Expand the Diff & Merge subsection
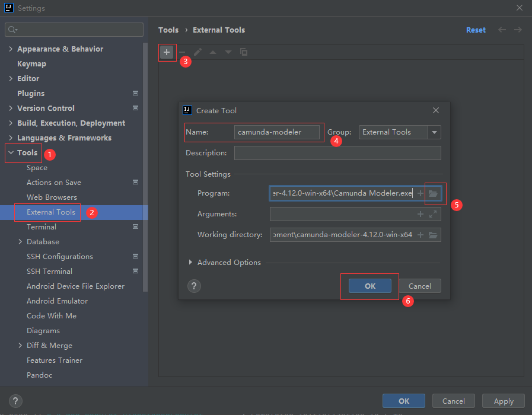 tap(20, 346)
